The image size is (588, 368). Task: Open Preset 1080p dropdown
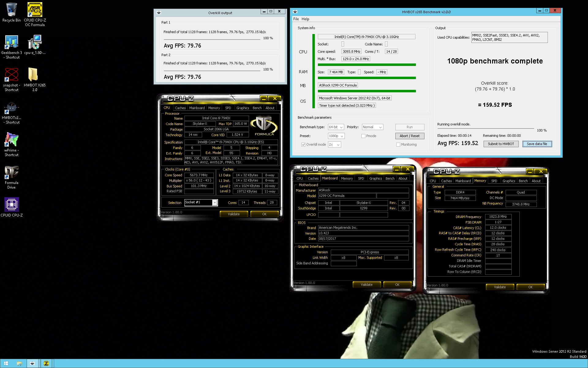[x=336, y=136]
